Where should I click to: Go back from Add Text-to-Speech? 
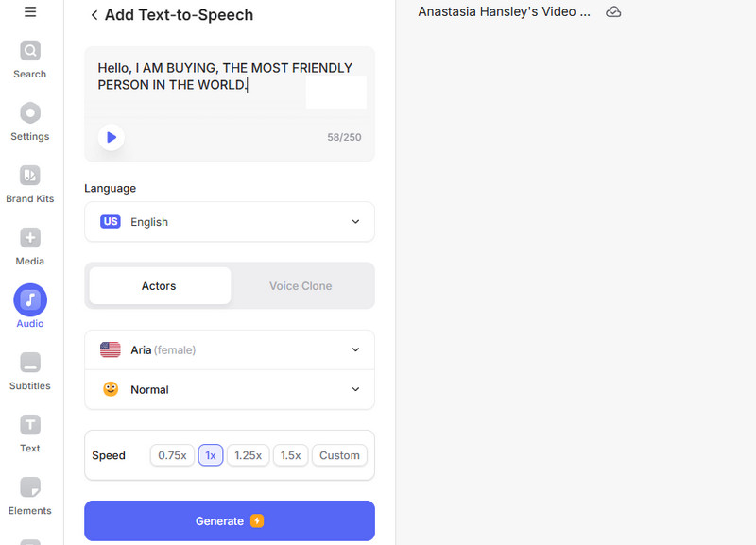click(x=94, y=15)
